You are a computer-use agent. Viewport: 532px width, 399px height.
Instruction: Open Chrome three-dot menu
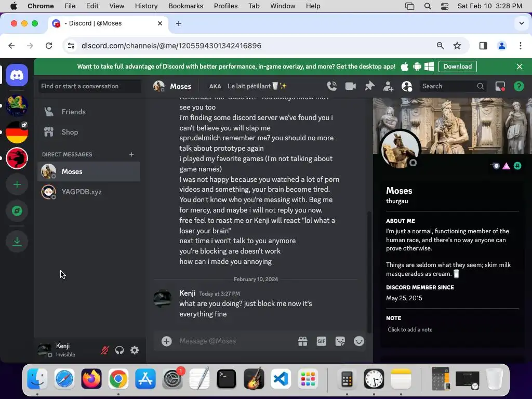coord(521,46)
